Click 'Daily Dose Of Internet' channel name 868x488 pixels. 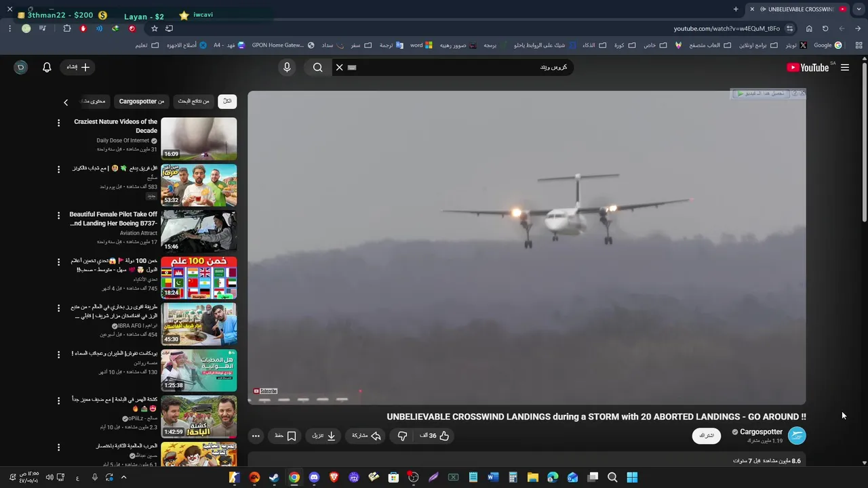click(x=123, y=140)
